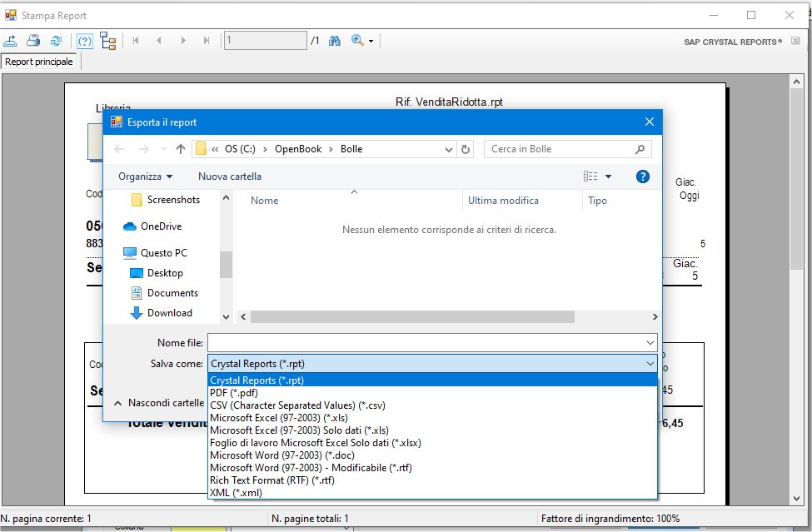Image resolution: width=812 pixels, height=532 pixels.
Task: Click Nascondi cartelle to hide folders
Action: (159, 403)
